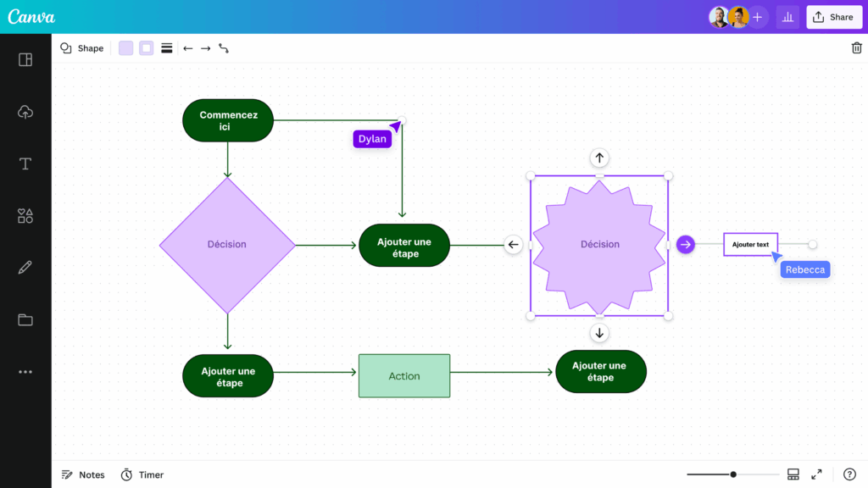The width and height of the screenshot is (868, 488).
Task: Open the More options ellipsis in sidebar
Action: click(x=25, y=372)
